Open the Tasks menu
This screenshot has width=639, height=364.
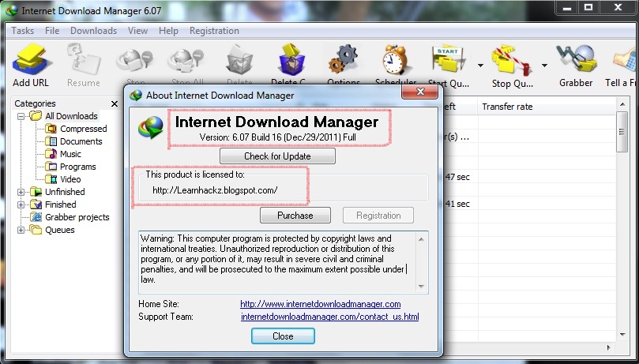point(22,31)
